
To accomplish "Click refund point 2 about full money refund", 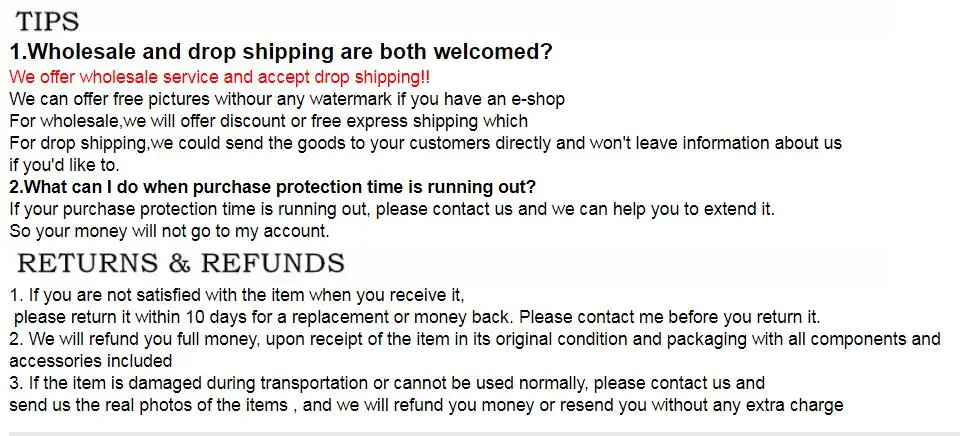I will pos(475,339).
